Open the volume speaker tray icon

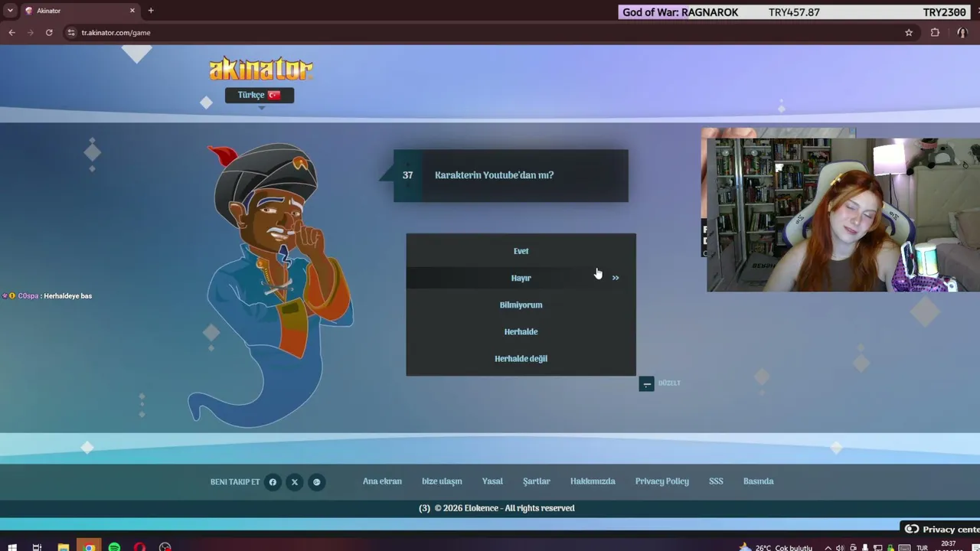coord(840,548)
